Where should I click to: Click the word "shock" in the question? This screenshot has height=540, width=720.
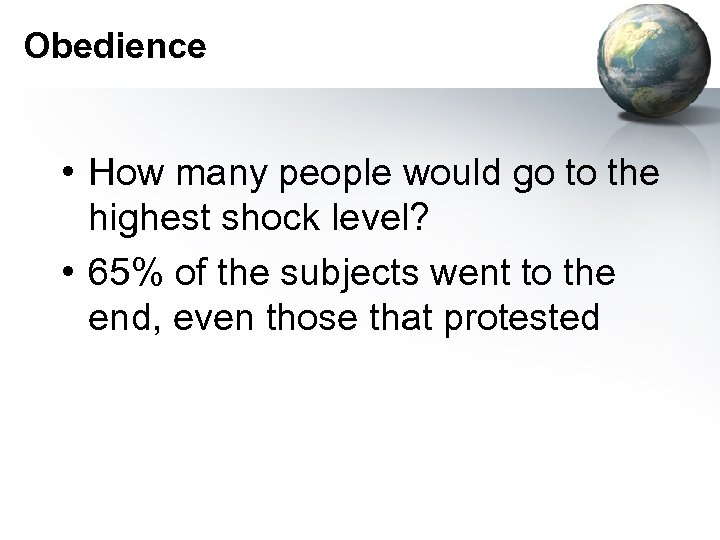[261, 222]
